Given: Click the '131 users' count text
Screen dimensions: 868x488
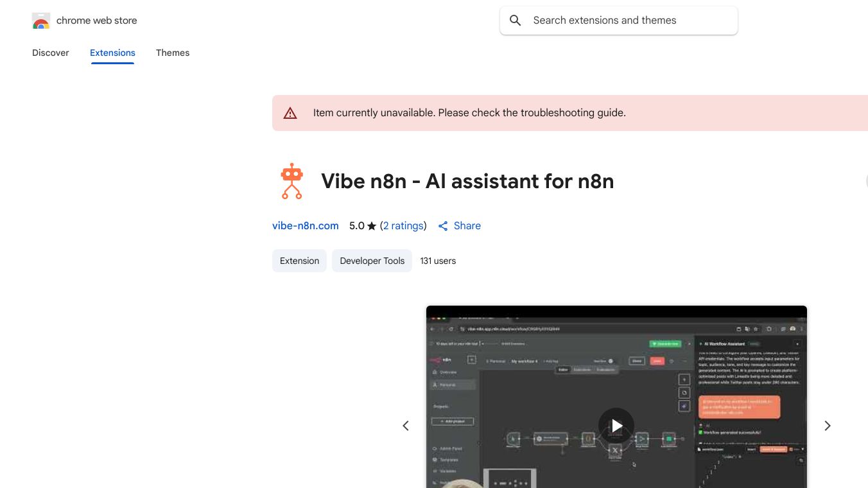Looking at the screenshot, I should (x=438, y=261).
